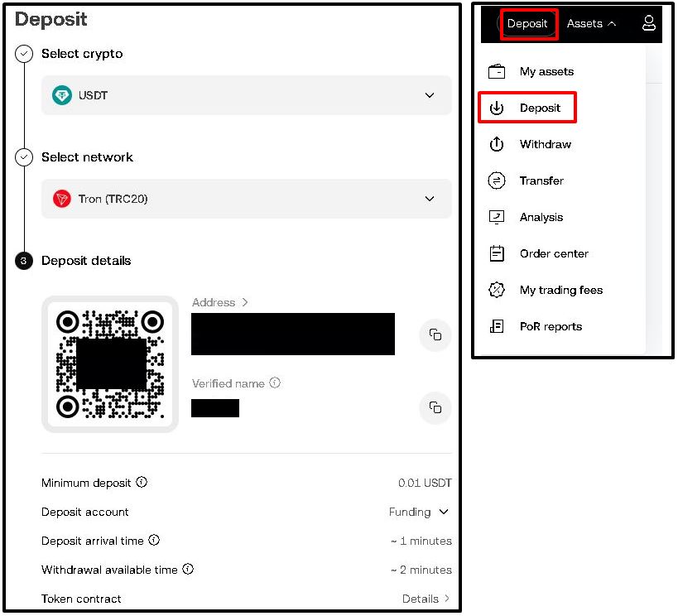Open token contract Details link
The height and width of the screenshot is (616, 678).
click(x=426, y=599)
